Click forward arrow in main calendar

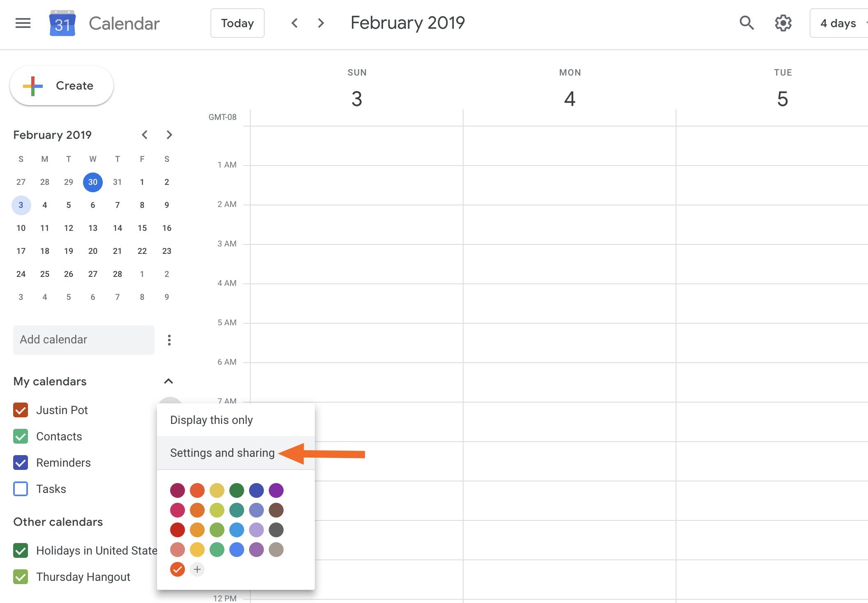point(321,23)
